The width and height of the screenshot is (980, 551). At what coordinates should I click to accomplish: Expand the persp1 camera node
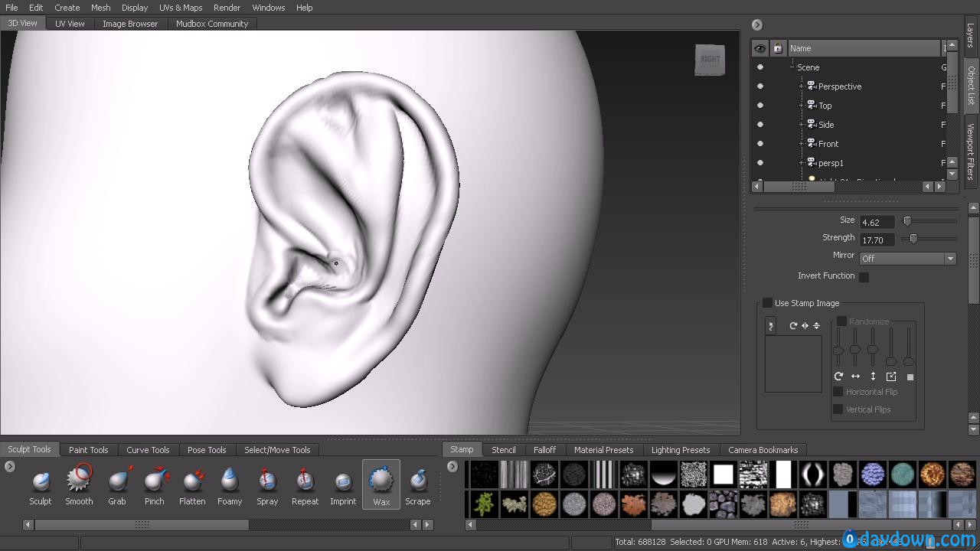801,163
